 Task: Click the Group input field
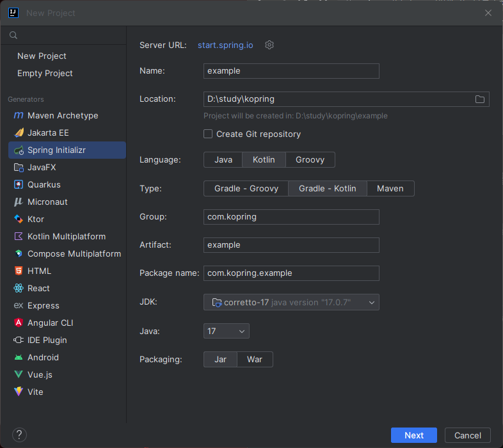point(291,217)
